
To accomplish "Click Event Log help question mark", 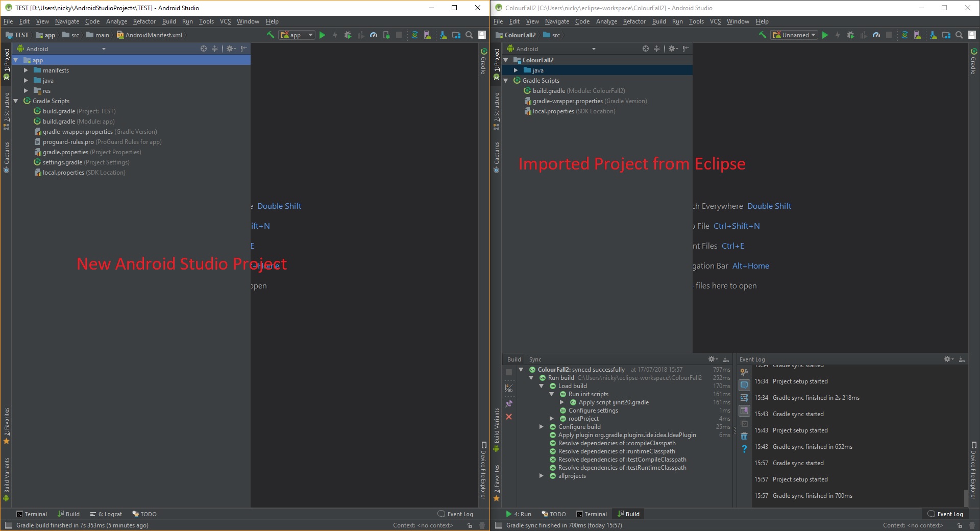I will click(x=744, y=449).
